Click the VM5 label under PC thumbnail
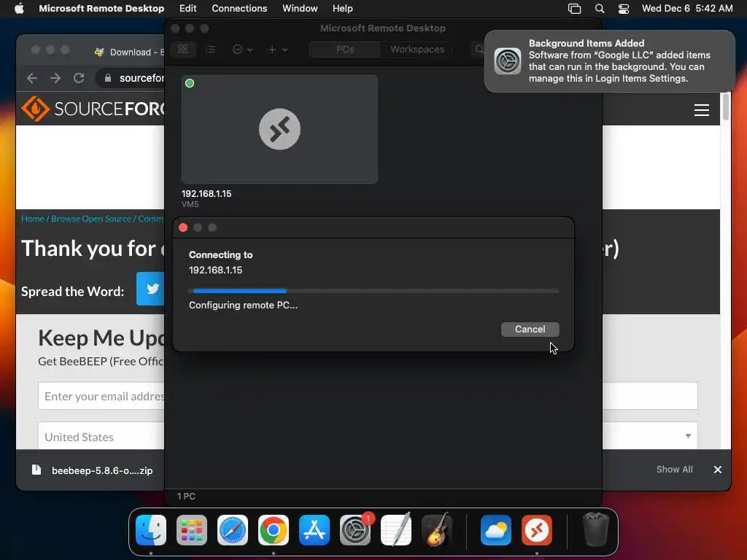This screenshot has width=747, height=560. pyautogui.click(x=190, y=204)
